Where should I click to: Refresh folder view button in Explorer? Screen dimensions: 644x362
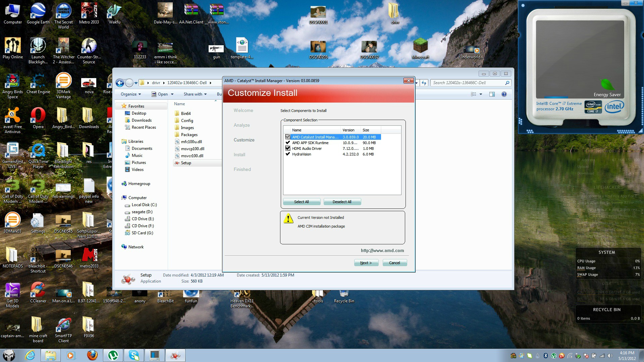pos(424,83)
